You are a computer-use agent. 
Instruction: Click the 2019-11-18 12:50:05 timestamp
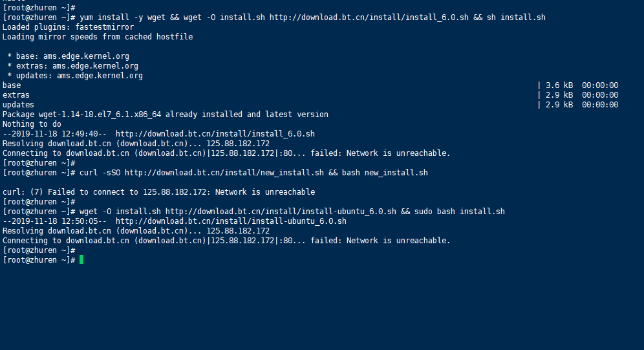(x=54, y=221)
